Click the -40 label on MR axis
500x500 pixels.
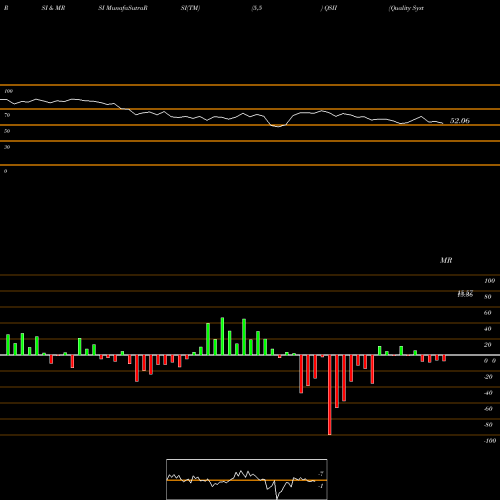click(x=488, y=393)
